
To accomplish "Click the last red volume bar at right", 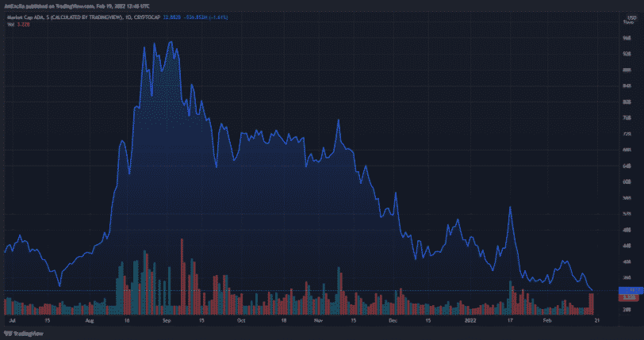I will click(x=592, y=303).
